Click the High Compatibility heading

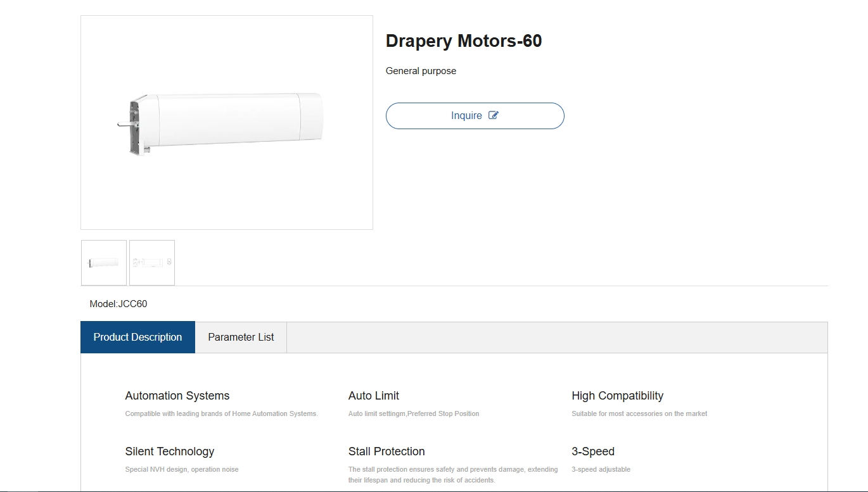pyautogui.click(x=618, y=396)
